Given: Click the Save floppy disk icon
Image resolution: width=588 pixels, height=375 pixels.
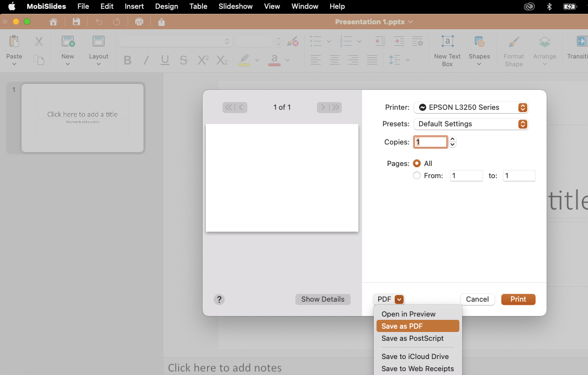Looking at the screenshot, I should pyautogui.click(x=76, y=22).
